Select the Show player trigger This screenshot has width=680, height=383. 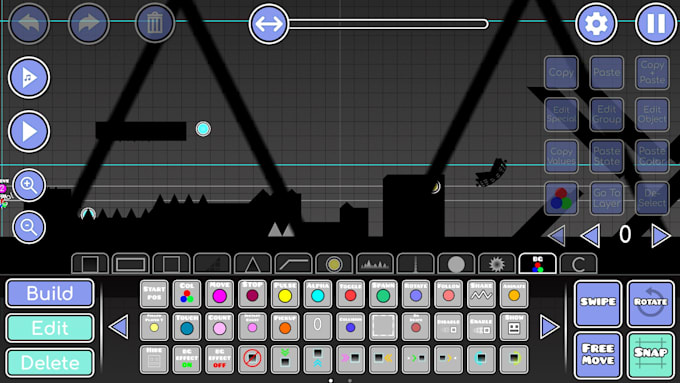click(x=514, y=326)
